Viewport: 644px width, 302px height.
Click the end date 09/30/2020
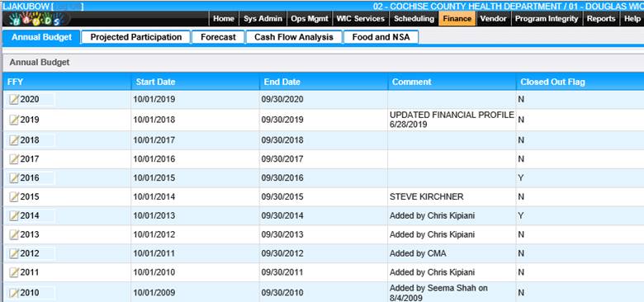tap(282, 99)
